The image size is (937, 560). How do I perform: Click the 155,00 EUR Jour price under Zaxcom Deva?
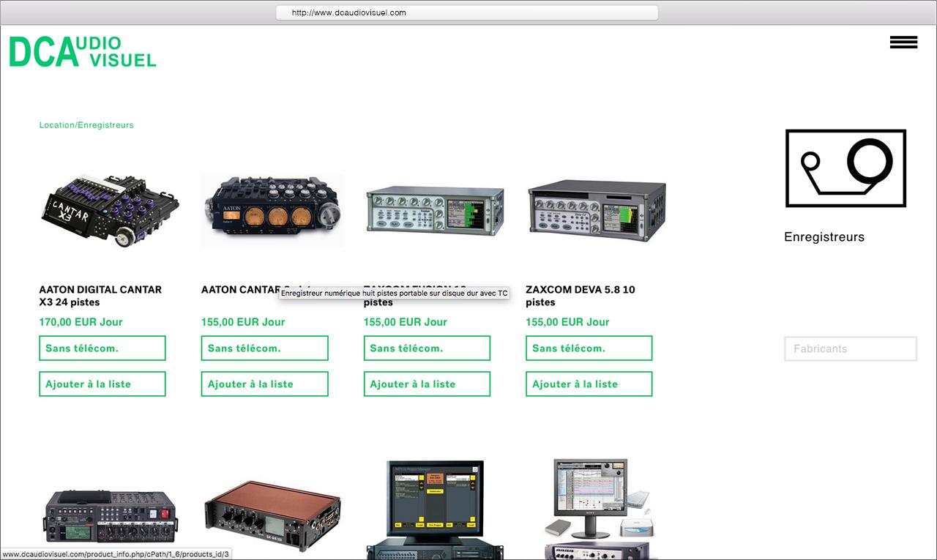(x=567, y=322)
